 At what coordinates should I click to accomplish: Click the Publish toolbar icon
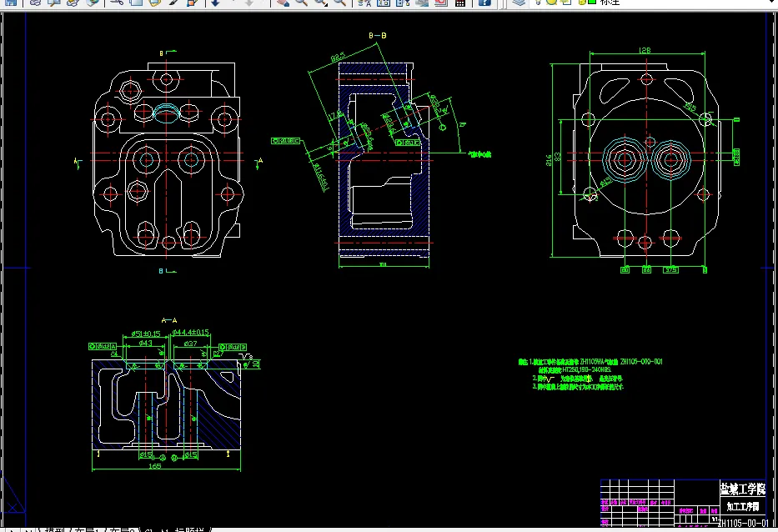73,3
